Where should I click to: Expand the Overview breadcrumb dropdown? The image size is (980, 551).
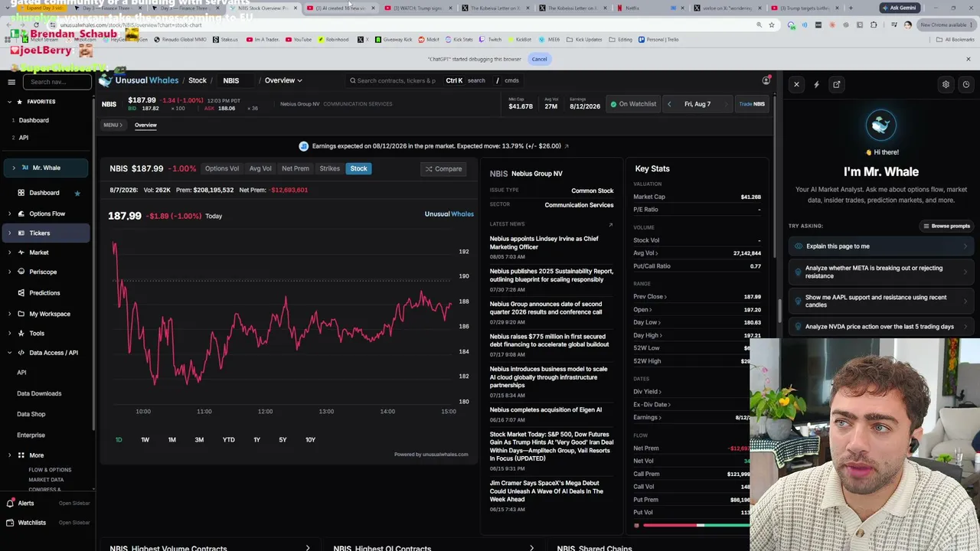(283, 80)
